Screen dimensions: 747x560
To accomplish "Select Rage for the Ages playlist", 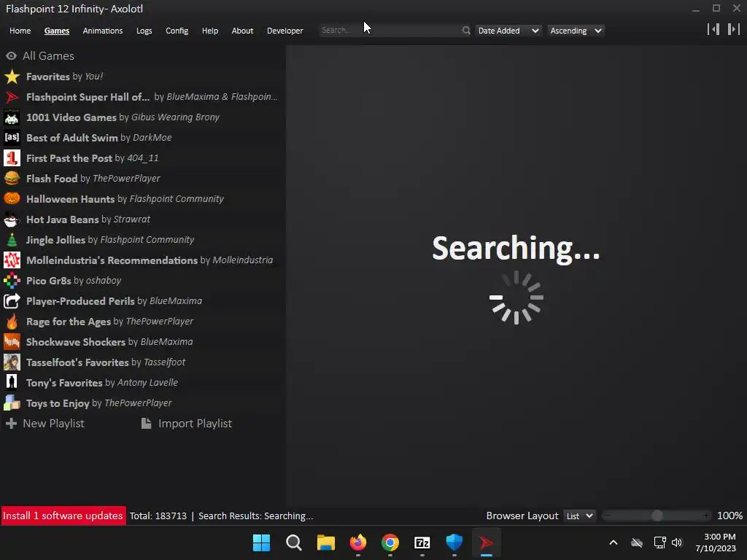I will coord(143,322).
